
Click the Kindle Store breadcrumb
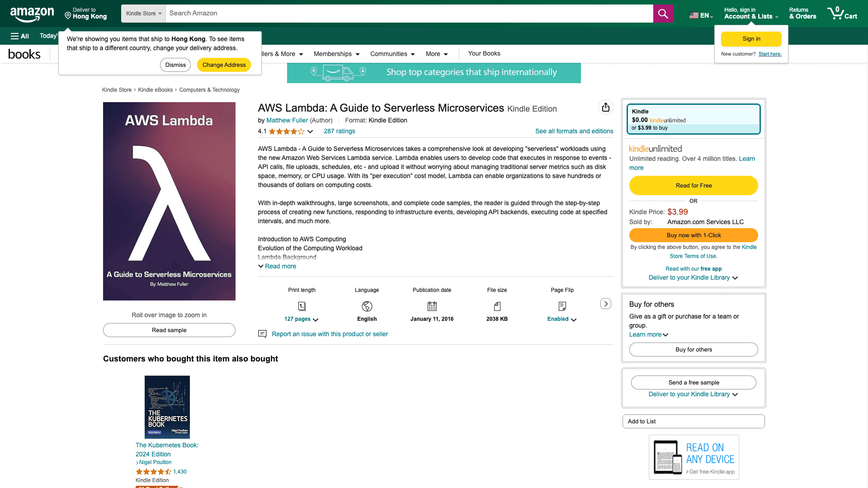point(117,90)
